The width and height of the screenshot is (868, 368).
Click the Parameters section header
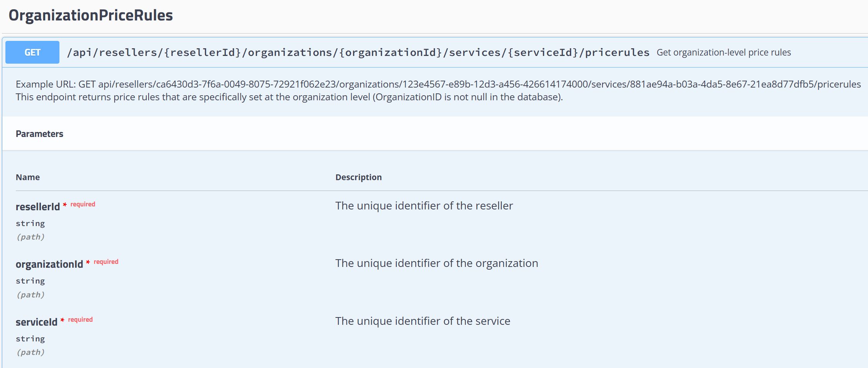click(39, 134)
